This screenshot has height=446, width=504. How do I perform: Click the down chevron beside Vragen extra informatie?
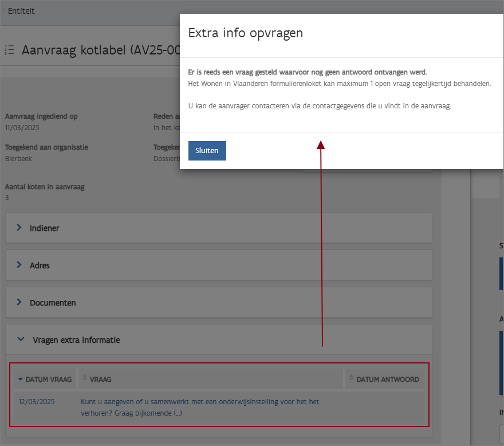pyautogui.click(x=21, y=340)
